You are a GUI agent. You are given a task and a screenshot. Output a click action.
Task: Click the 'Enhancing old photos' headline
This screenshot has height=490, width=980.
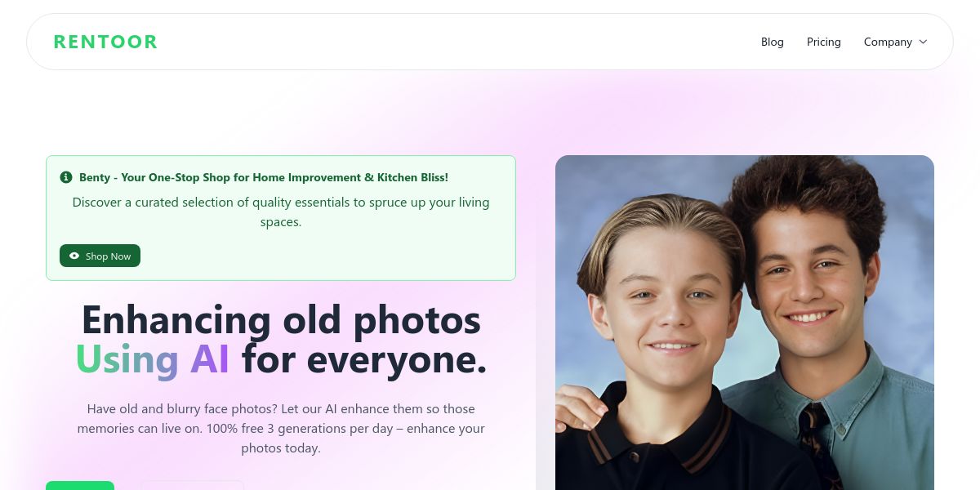point(281,319)
